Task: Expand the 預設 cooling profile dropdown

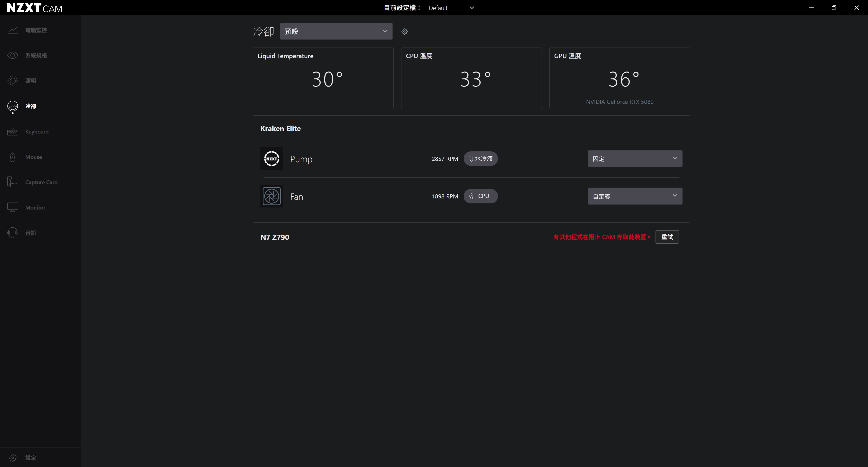Action: coord(336,31)
